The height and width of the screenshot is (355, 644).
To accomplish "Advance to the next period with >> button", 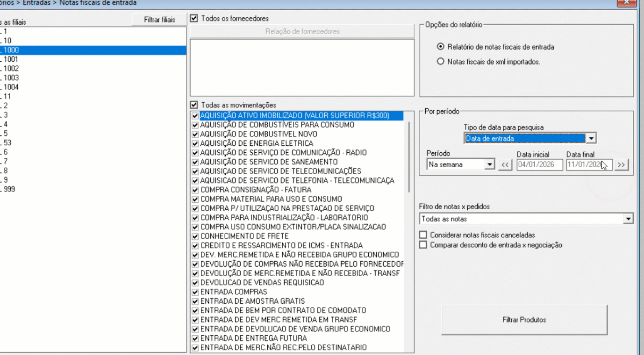I will pyautogui.click(x=622, y=164).
